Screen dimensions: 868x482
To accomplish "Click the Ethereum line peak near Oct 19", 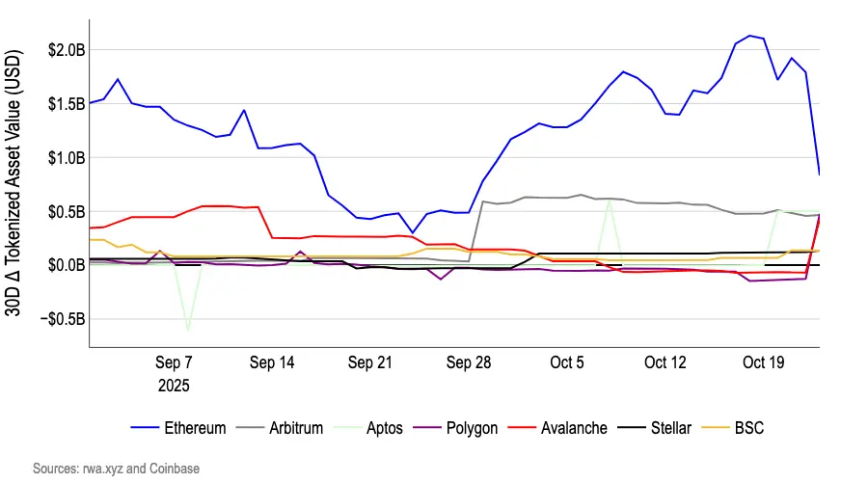I will 749,36.
